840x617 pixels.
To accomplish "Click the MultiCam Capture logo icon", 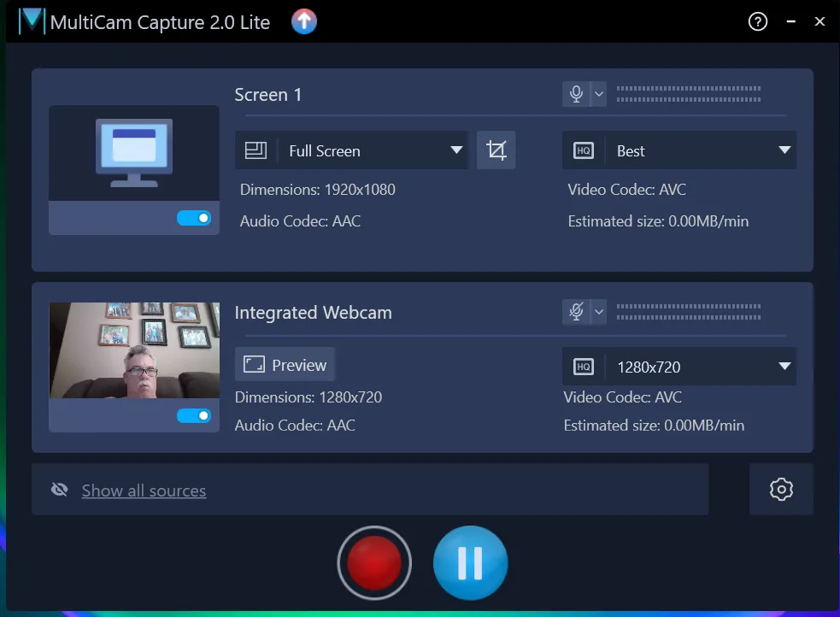I will pyautogui.click(x=32, y=21).
